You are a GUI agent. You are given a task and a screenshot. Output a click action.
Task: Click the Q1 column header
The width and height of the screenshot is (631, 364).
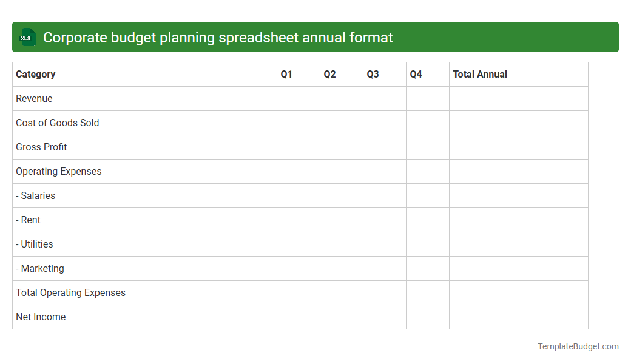click(285, 74)
